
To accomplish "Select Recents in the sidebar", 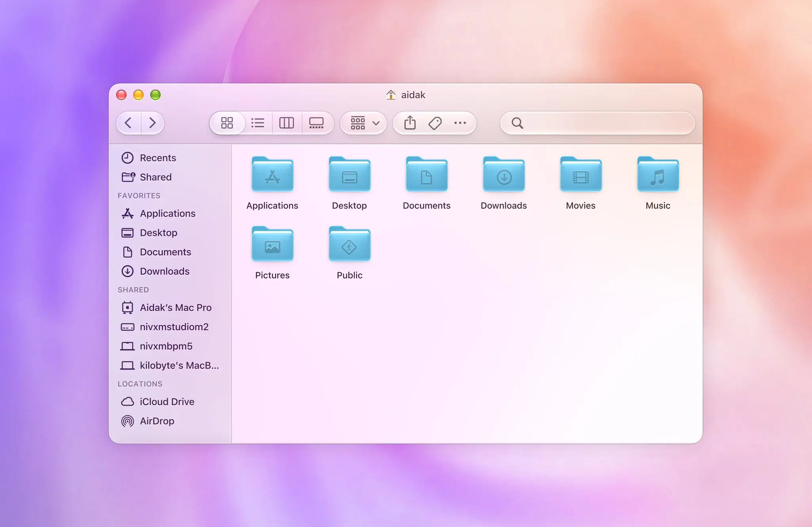I will (x=158, y=158).
